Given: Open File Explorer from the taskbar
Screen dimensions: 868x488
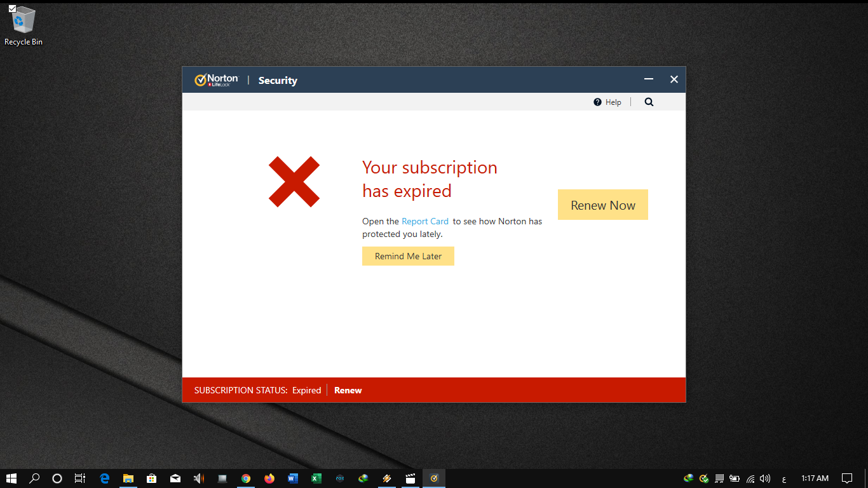Looking at the screenshot, I should coord(128,478).
